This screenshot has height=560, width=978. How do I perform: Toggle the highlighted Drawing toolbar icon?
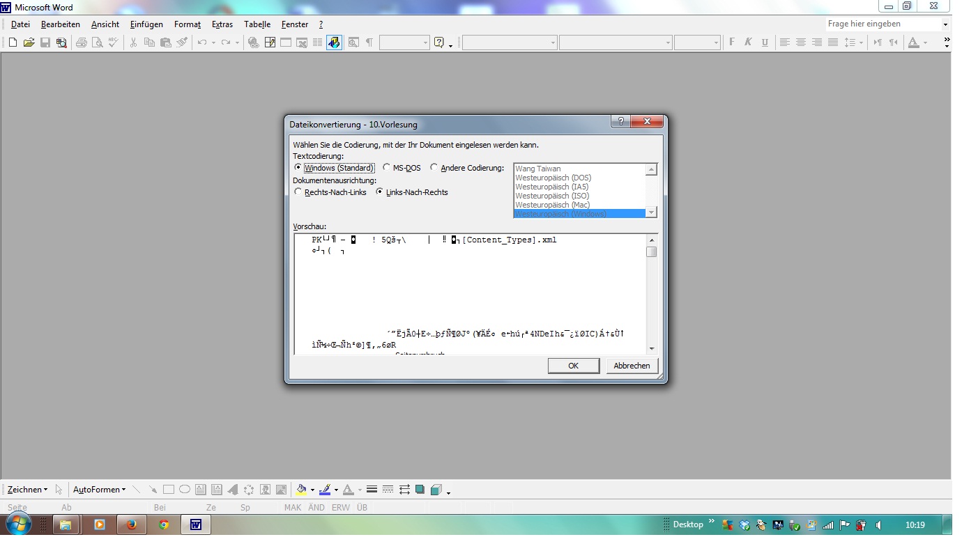tap(334, 42)
